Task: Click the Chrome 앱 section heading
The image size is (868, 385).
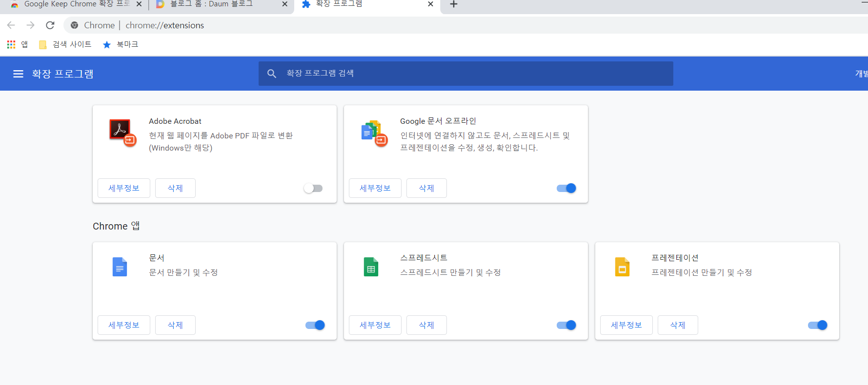Action: [116, 226]
